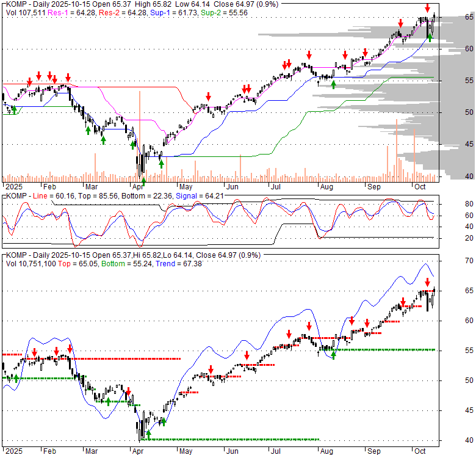Image resolution: width=476 pixels, height=455 pixels.
Task: Click the May label under the lower chart
Action: pyautogui.click(x=186, y=451)
